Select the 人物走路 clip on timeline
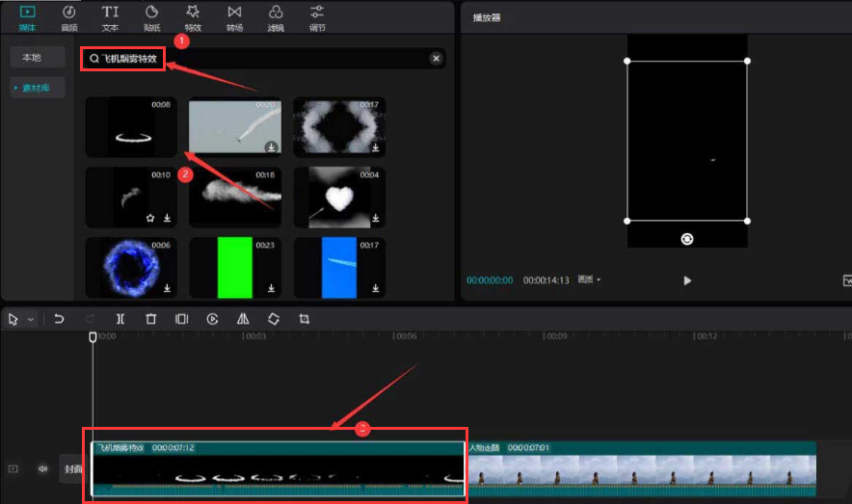This screenshot has height=504, width=852. pyautogui.click(x=642, y=468)
